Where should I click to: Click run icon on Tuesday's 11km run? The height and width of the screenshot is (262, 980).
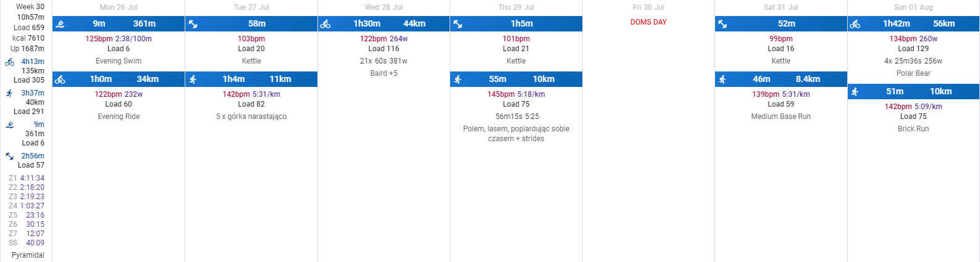pyautogui.click(x=193, y=80)
